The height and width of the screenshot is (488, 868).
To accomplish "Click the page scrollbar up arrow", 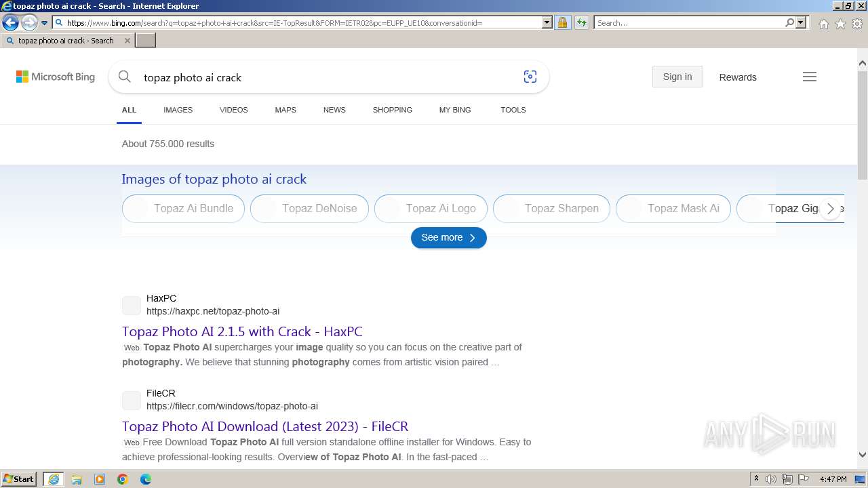I will [x=863, y=64].
